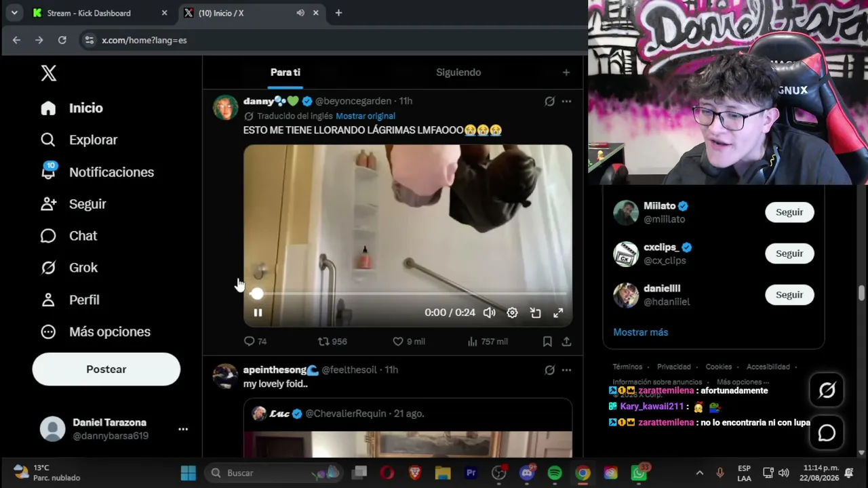Open the Inicio home page

(72, 108)
